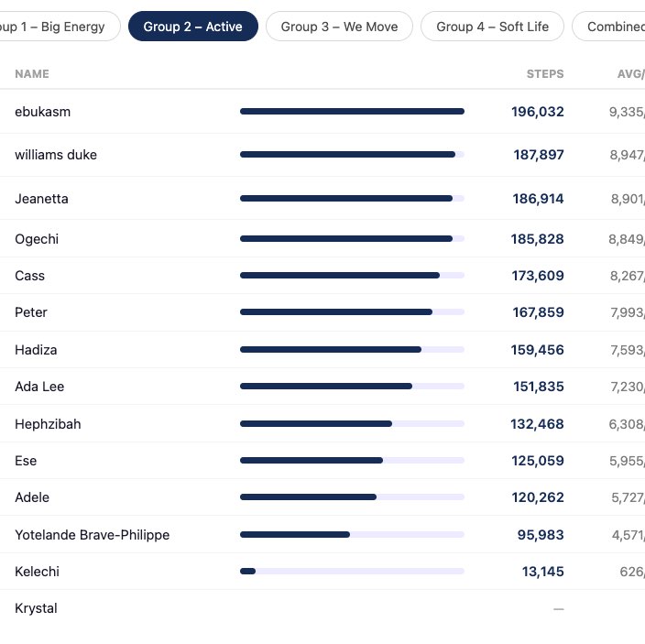Select the name williams duke
645x644 pixels.
tap(56, 155)
